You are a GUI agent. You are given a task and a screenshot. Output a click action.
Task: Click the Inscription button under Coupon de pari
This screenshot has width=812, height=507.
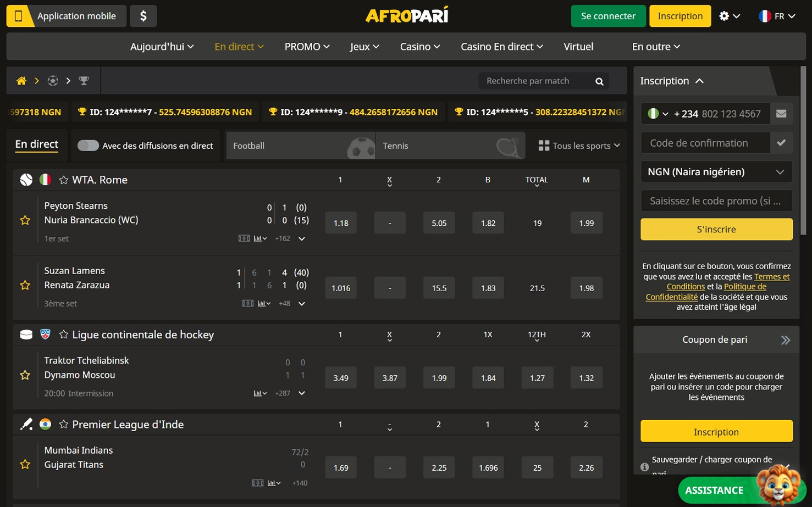coord(716,432)
